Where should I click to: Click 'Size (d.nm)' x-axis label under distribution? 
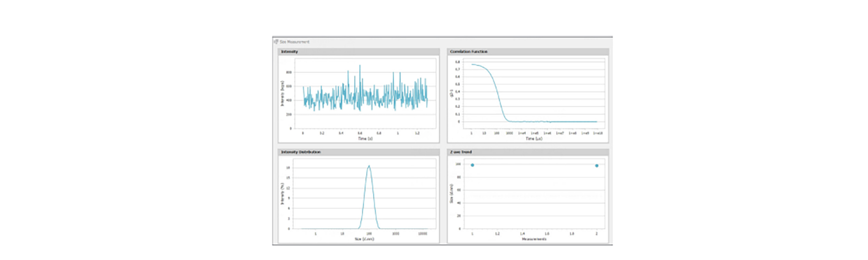(365, 239)
